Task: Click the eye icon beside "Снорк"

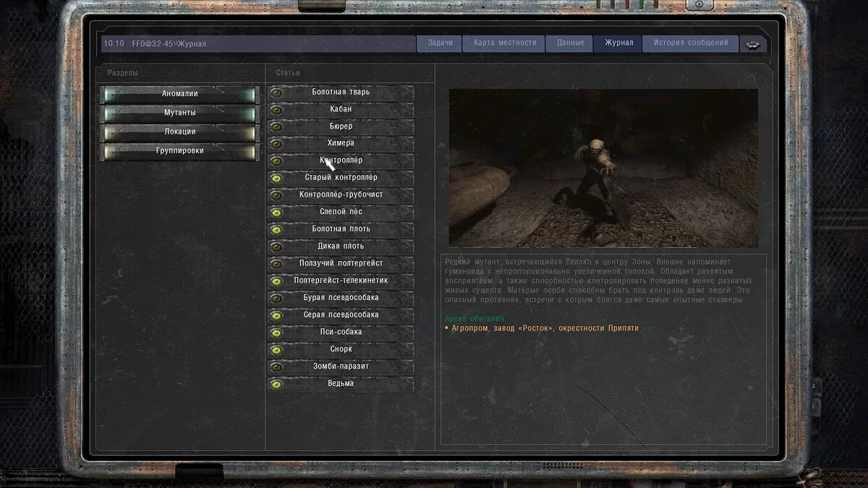Action: pos(277,349)
